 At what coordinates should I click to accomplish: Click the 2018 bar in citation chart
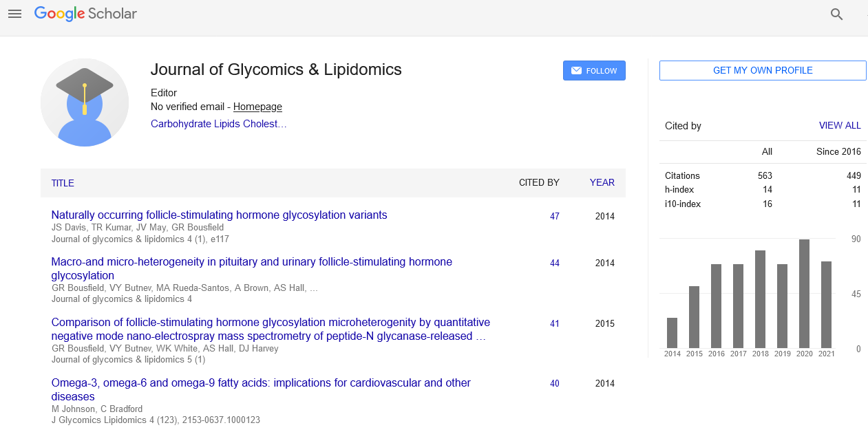[761, 299]
